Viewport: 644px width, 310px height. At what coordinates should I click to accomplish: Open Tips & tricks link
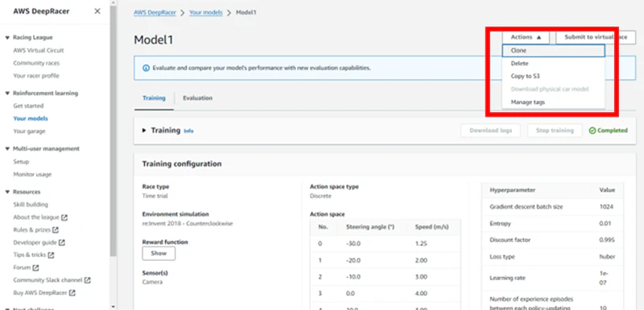[30, 255]
